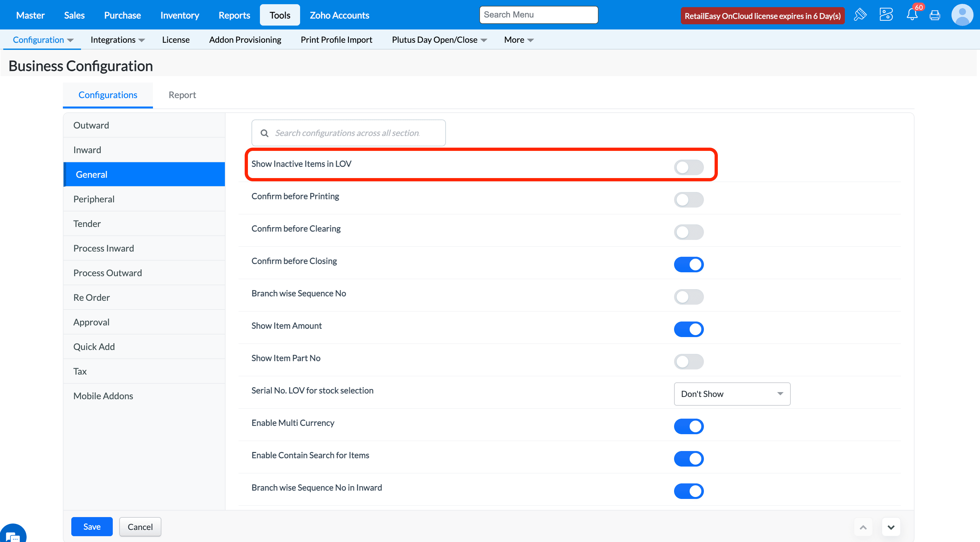Open Serial No. LOV Don't Show dropdown

point(731,394)
